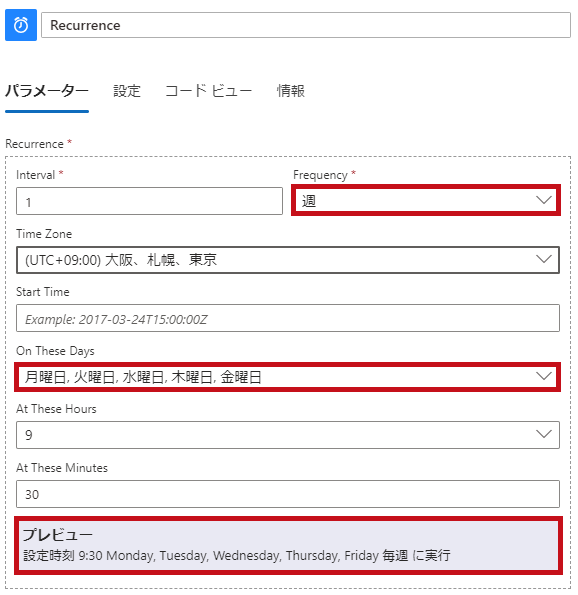Screen dimensions: 578x595
Task: Click the blue Recurrence clock icon
Action: click(21, 25)
